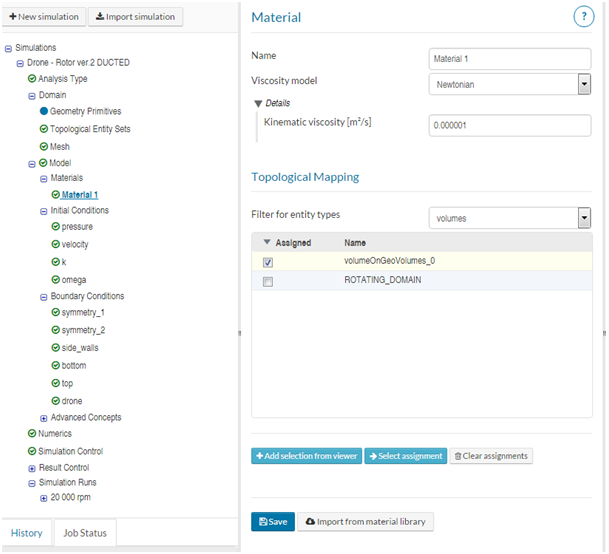Uncheck the volumeOnGeoVolumes_0 assignment checkbox

tap(267, 262)
